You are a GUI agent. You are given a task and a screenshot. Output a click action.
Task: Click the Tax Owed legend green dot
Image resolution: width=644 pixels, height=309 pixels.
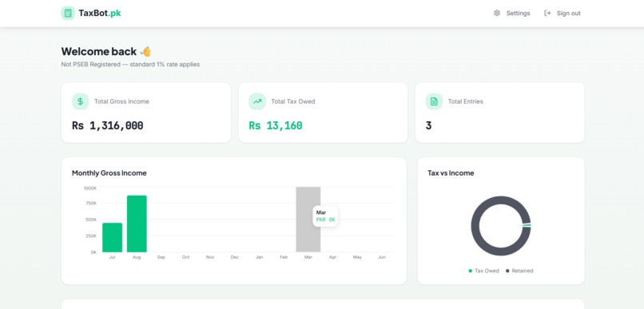(x=471, y=271)
